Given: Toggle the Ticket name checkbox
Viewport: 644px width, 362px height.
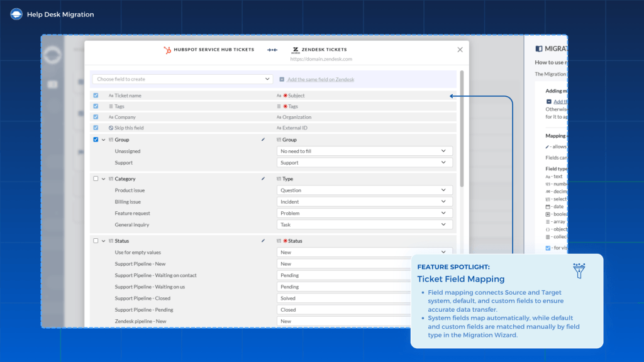Looking at the screenshot, I should click(96, 96).
